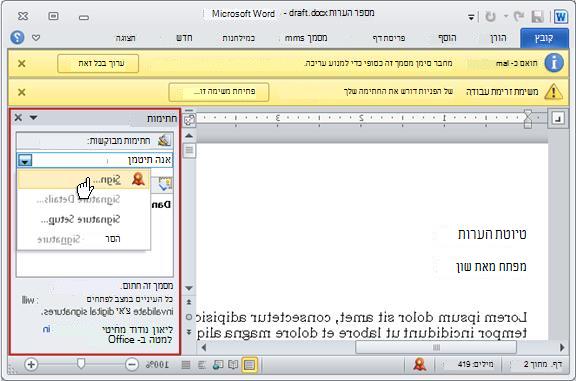Choose Signature Setup... menu entry
The width and height of the screenshot is (576, 381).
click(x=84, y=219)
